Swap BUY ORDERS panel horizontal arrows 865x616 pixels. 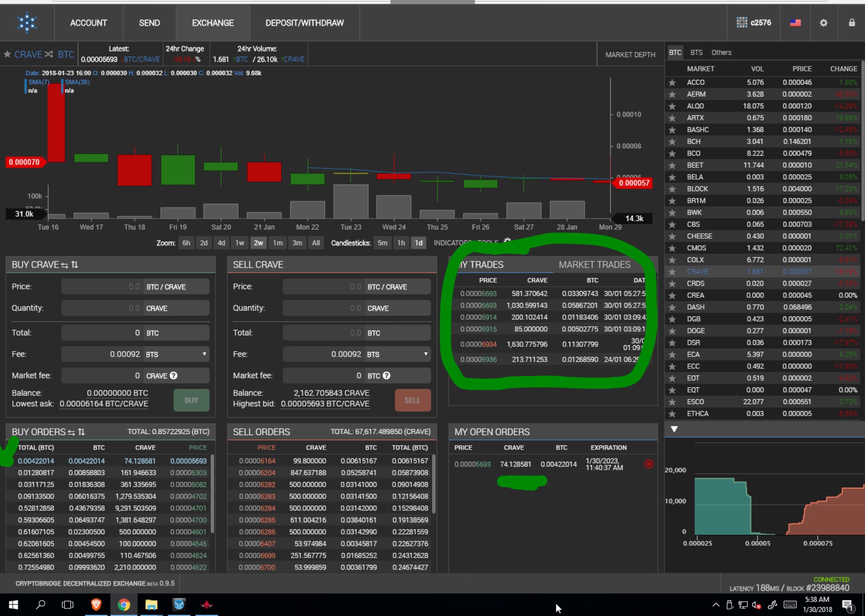71,432
